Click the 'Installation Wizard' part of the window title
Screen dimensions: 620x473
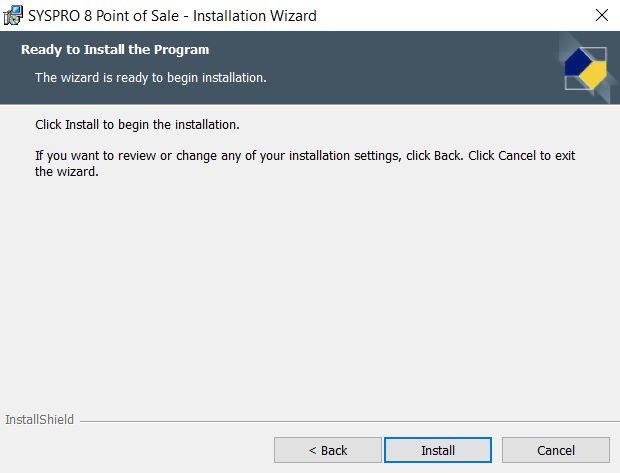point(255,15)
